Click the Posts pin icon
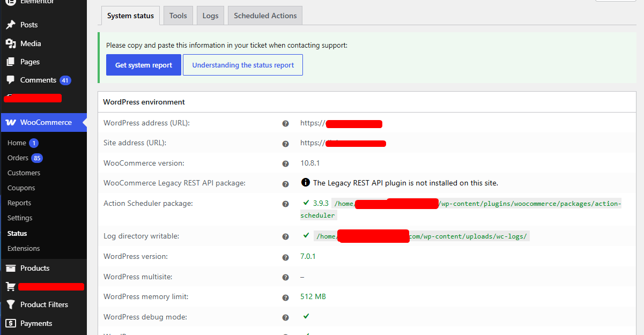 point(10,25)
